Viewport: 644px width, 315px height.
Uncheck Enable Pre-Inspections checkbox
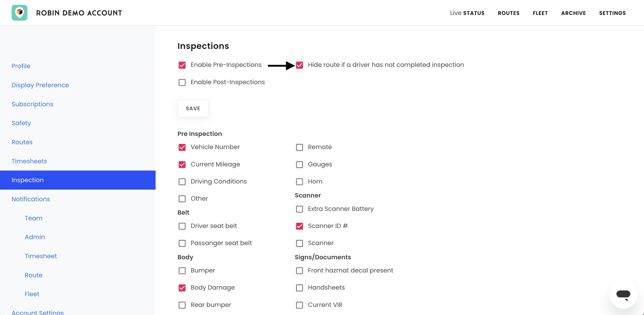(x=182, y=65)
